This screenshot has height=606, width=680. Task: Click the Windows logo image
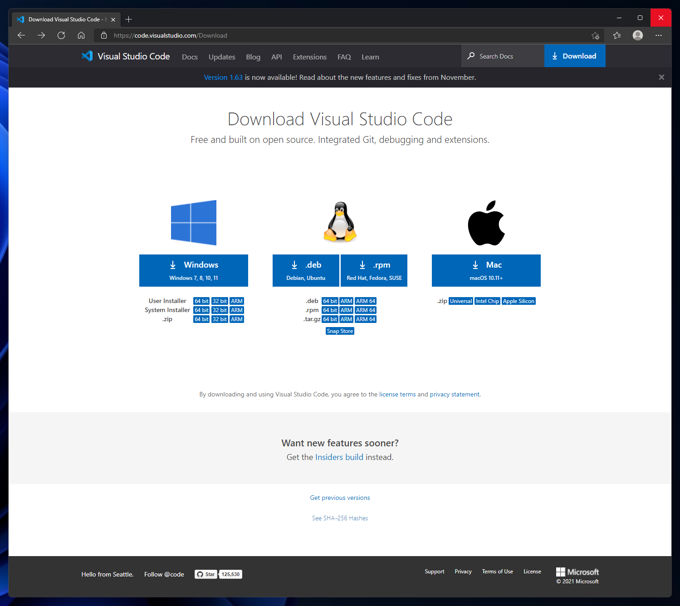193,223
